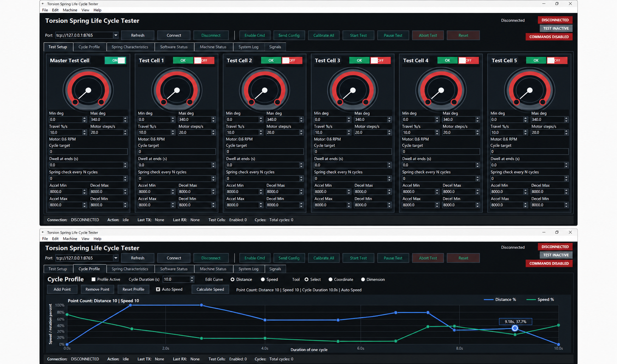Image resolution: width=617 pixels, height=364 pixels.
Task: Click the Test Cell 2 green OK indicator
Action: [271, 60]
